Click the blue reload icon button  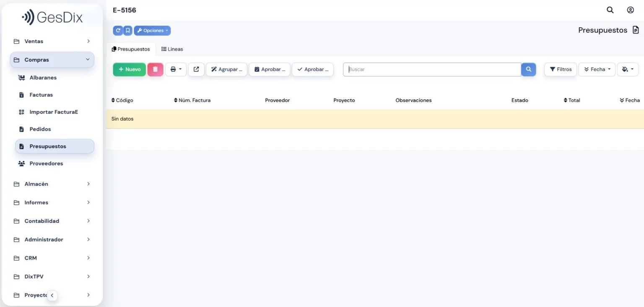click(x=118, y=31)
